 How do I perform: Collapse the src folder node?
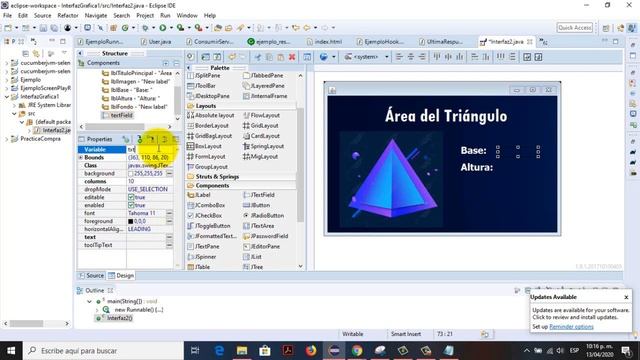click(x=14, y=113)
